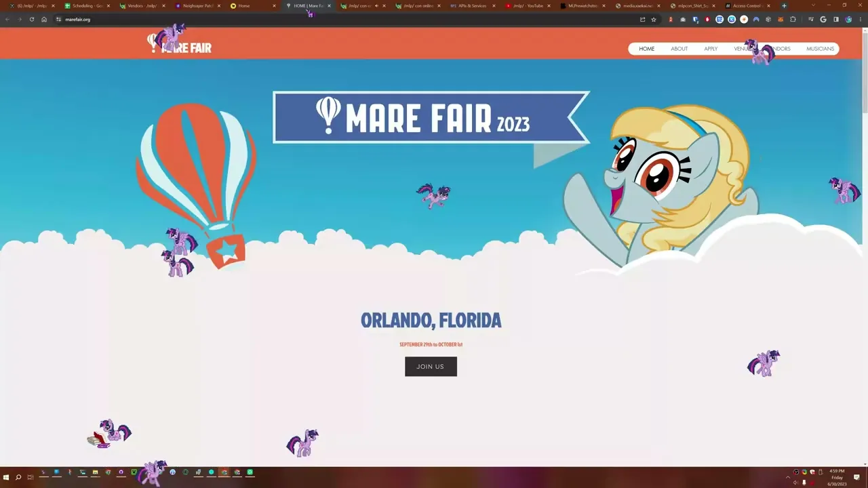Screen dimensions: 868x488
Task: Open the MUSICIANS nav item
Action: coord(820,49)
